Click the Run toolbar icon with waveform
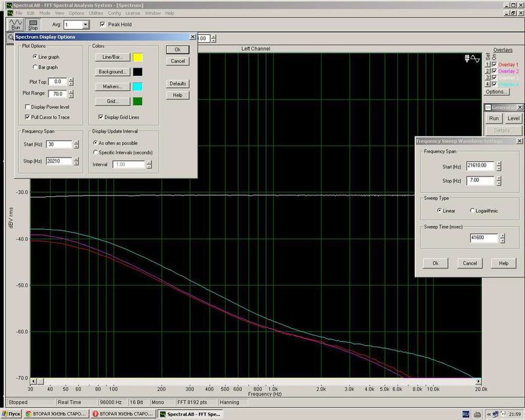This screenshot has height=420, width=525. point(16,24)
